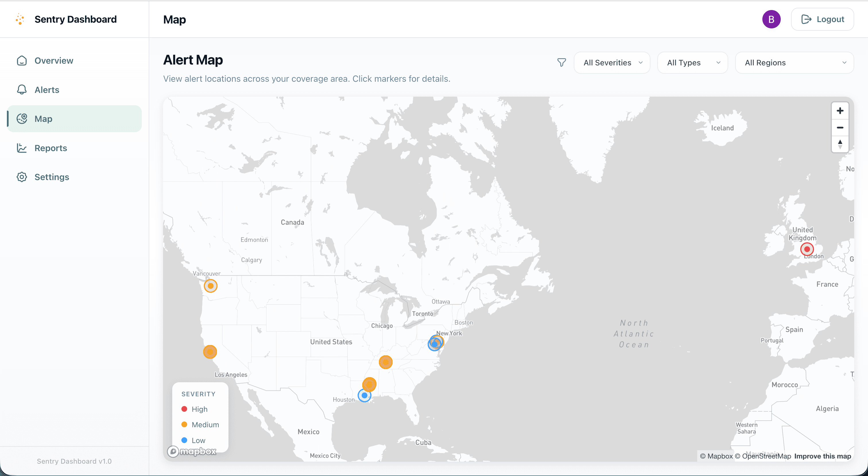Click the globe icon next to Map
The image size is (868, 476).
22,118
